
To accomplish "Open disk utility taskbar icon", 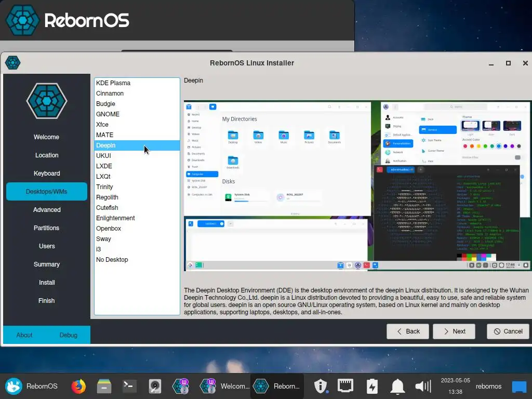I will (x=155, y=386).
